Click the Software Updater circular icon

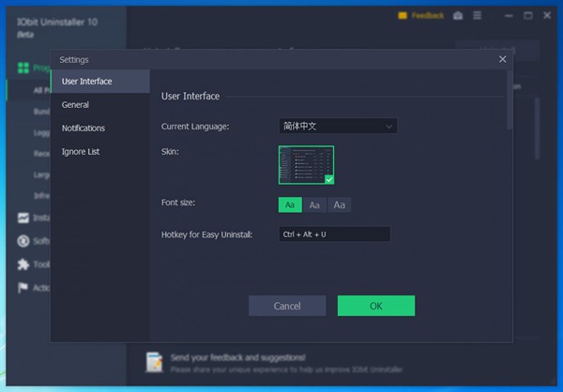[23, 241]
